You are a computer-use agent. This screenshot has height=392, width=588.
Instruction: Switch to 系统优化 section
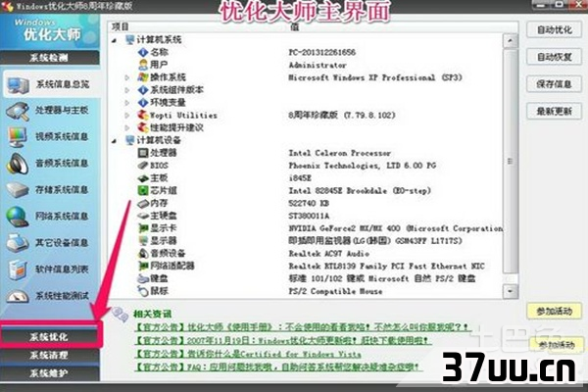pyautogui.click(x=50, y=336)
